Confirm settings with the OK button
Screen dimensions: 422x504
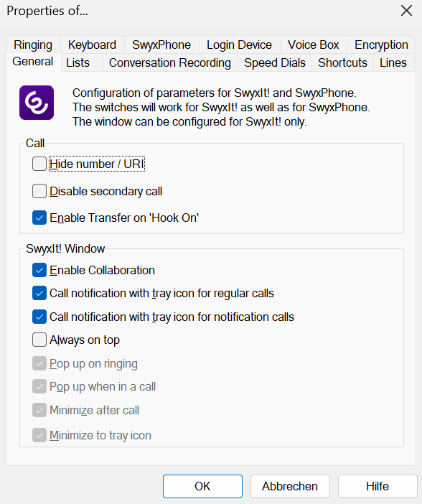coord(202,486)
